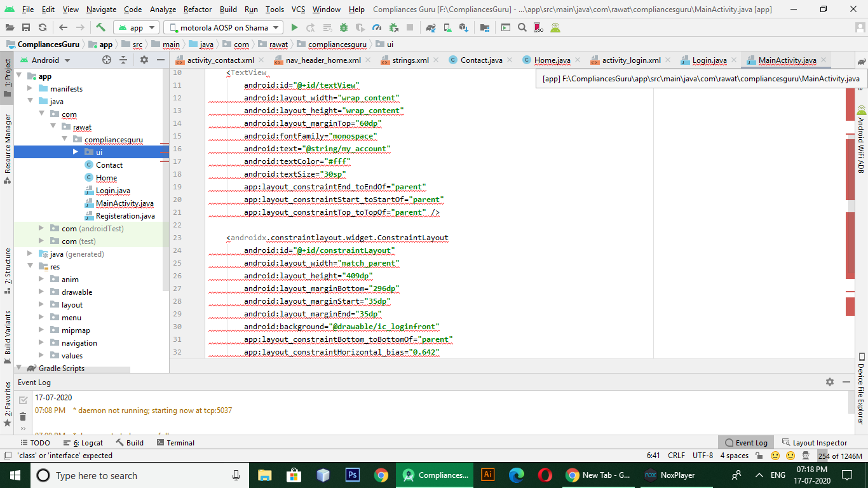Switch to the strings.xml tab
Viewport: 868px width, 488px height.
(x=404, y=60)
